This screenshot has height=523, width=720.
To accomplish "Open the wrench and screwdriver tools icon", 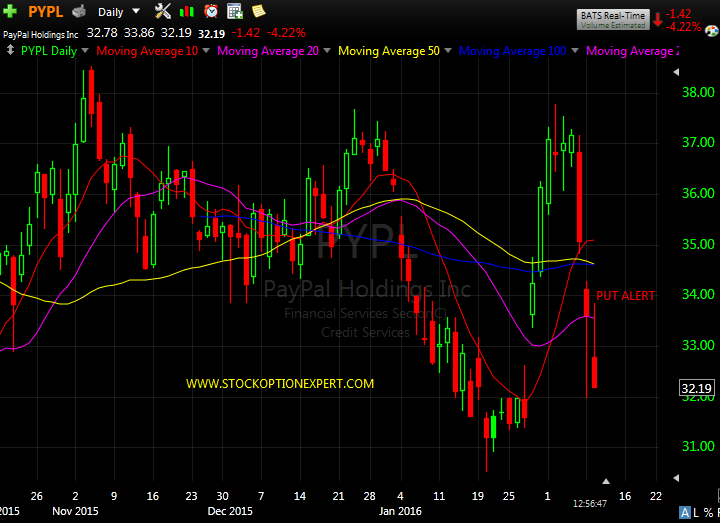I will [x=163, y=11].
